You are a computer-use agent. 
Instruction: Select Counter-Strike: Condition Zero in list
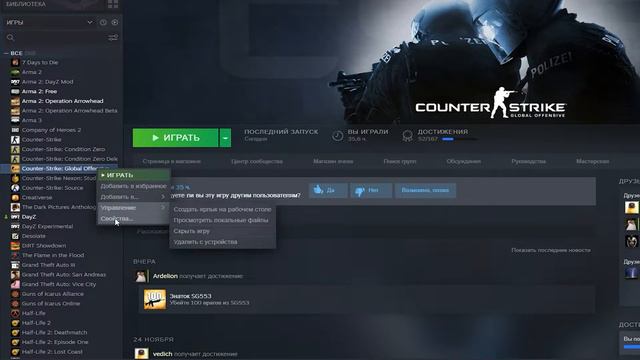[63, 149]
